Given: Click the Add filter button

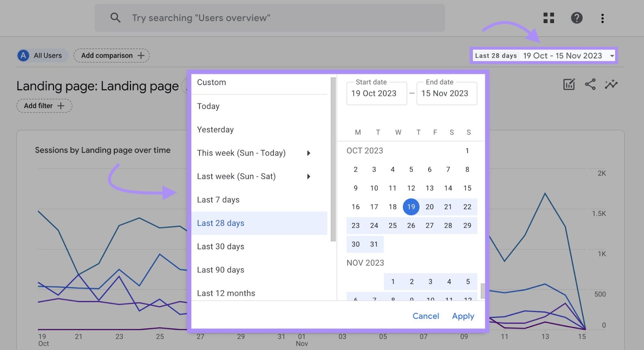Looking at the screenshot, I should click(44, 106).
